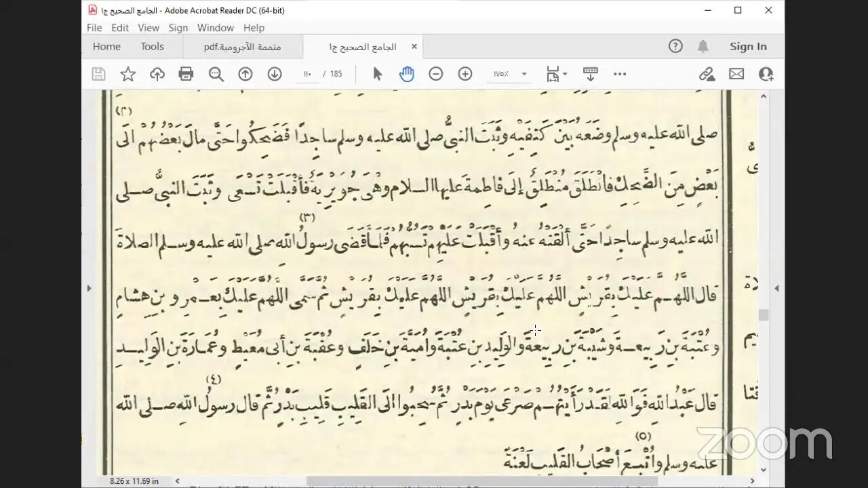Click the current page number field
Screen dimensions: 868x488
coord(307,74)
